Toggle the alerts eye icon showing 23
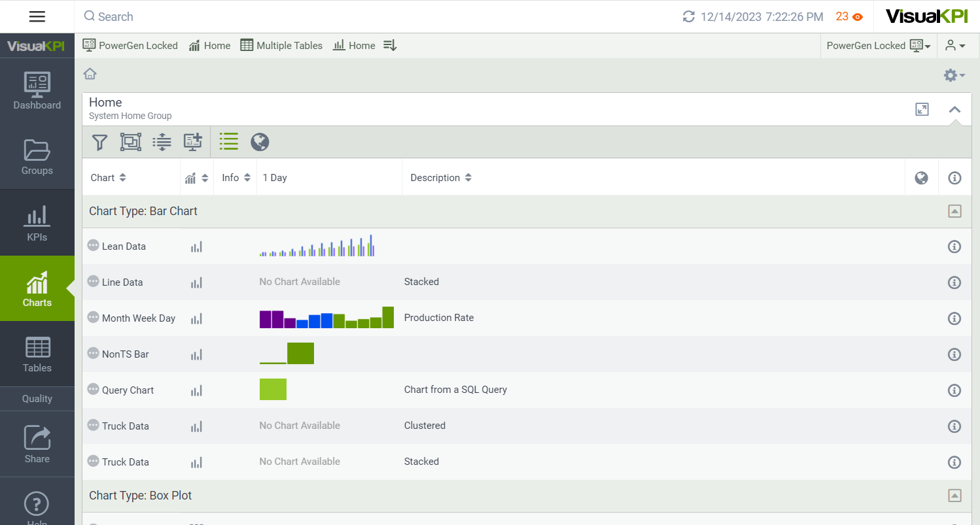Screen dimensions: 980x525 858,17
